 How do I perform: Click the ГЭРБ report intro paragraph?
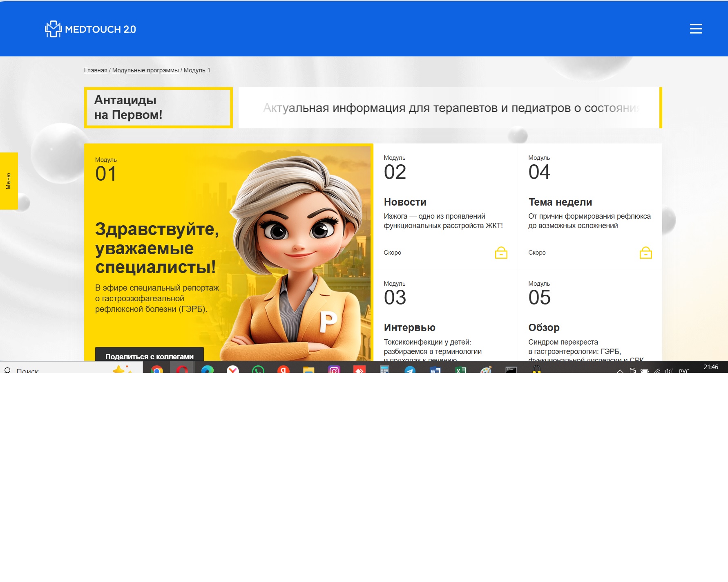[157, 298]
